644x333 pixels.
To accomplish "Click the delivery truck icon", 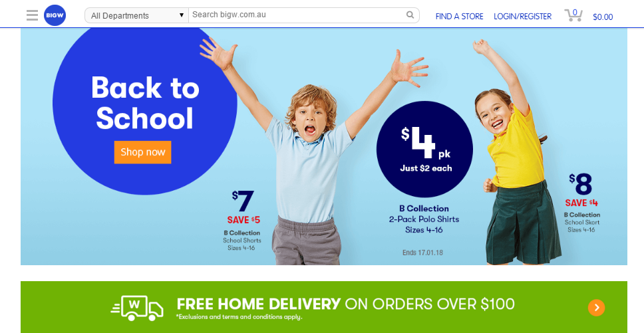I will click(137, 308).
